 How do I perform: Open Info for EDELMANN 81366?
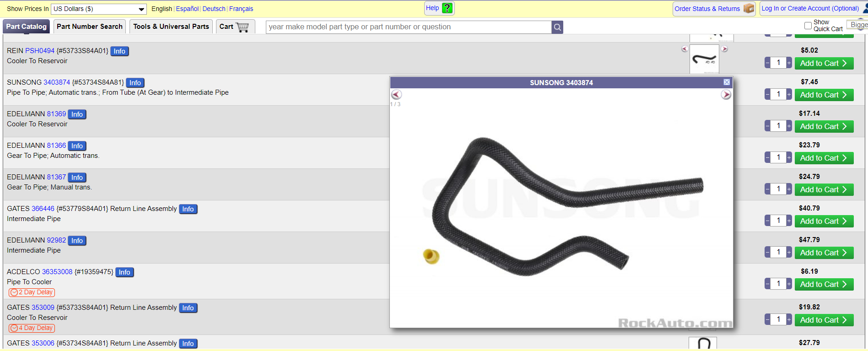77,146
